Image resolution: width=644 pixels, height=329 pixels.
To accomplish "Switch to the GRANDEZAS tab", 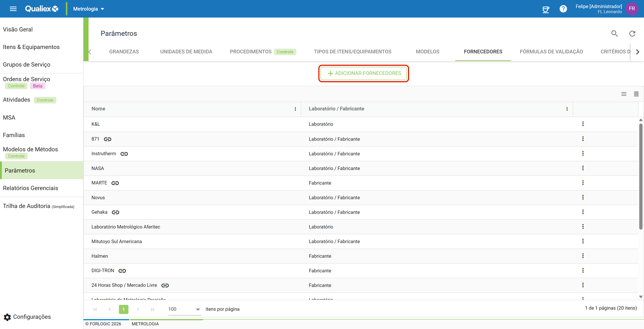I will (124, 52).
